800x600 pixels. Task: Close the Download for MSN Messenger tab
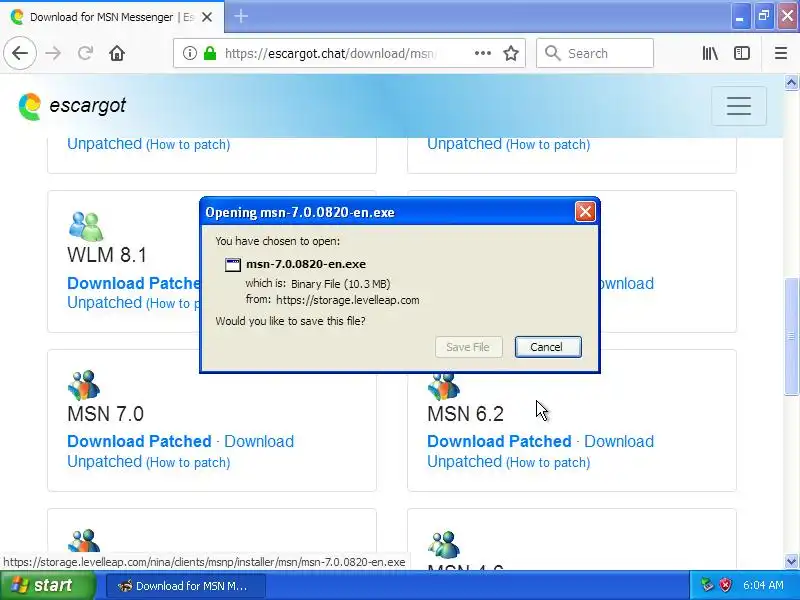pos(207,17)
